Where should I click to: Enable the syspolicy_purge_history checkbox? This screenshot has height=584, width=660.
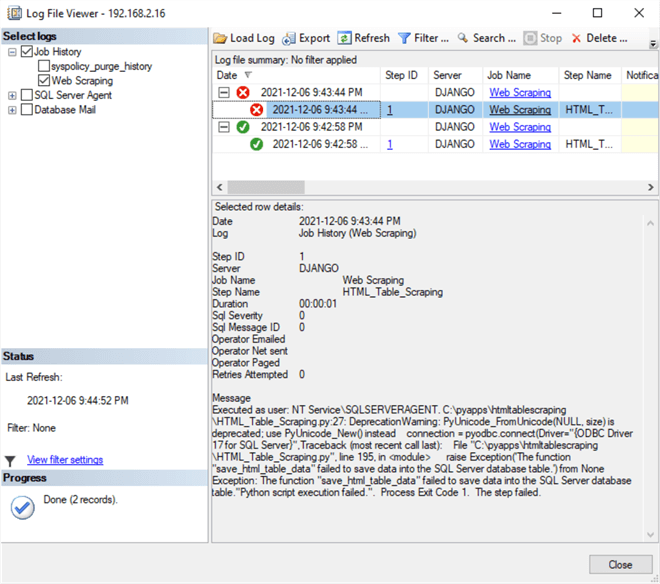click(x=43, y=66)
